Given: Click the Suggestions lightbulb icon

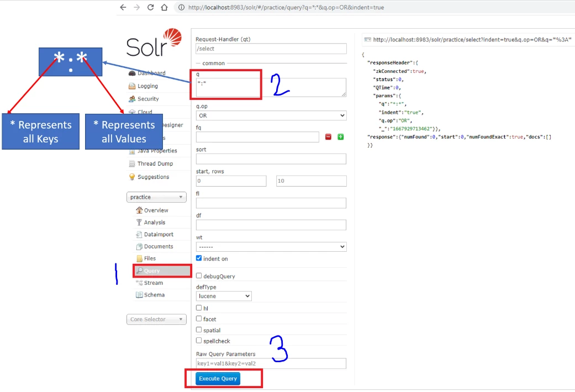Looking at the screenshot, I should (x=132, y=177).
